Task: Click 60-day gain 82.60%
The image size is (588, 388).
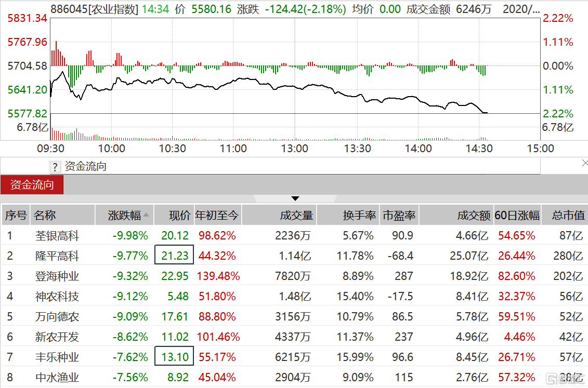Action: [x=517, y=276]
